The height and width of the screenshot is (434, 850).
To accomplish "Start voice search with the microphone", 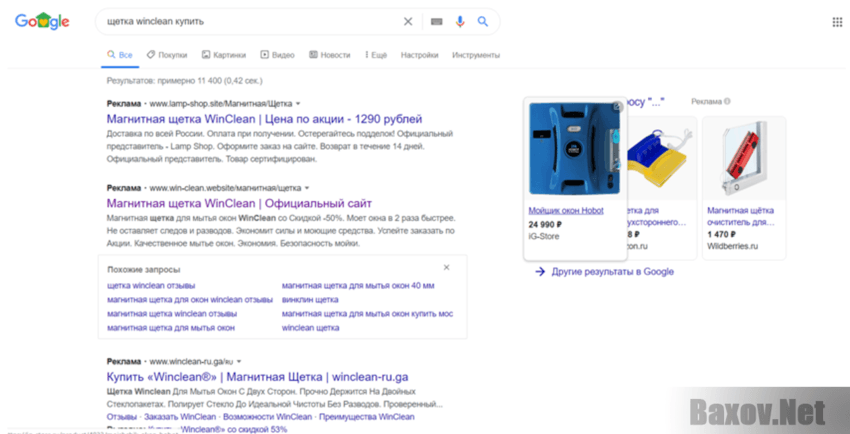I will [x=460, y=22].
